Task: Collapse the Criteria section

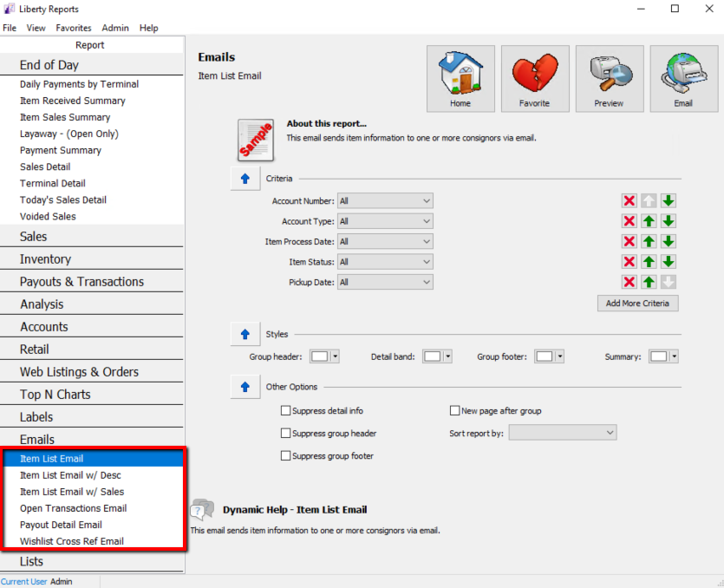Action: (x=245, y=179)
